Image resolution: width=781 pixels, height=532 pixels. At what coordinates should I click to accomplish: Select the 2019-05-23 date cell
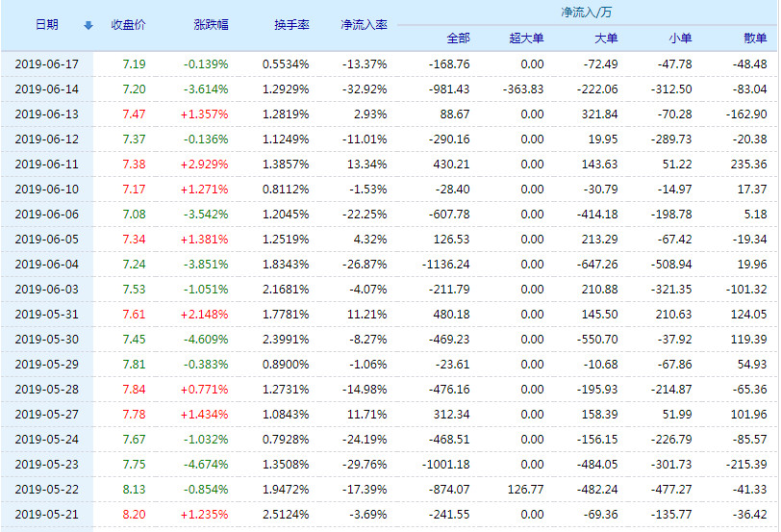(47, 465)
